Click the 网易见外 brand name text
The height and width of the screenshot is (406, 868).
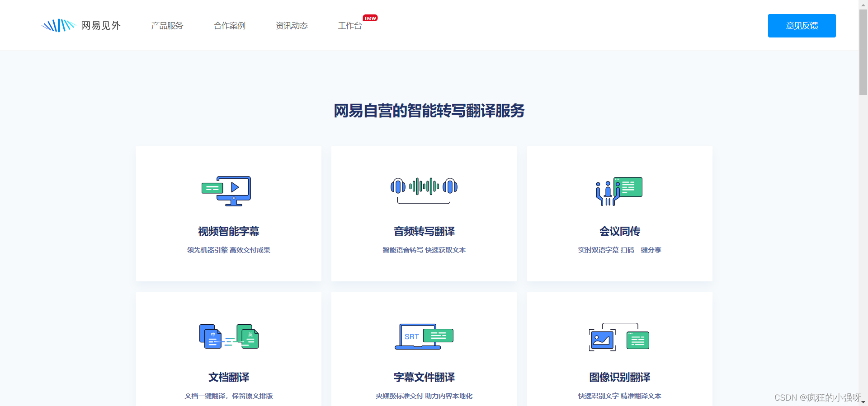[x=101, y=26]
